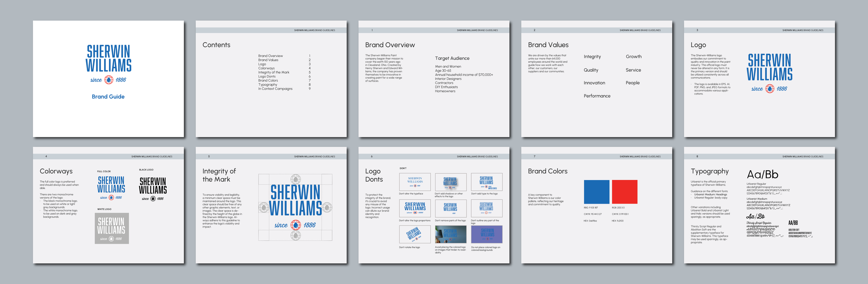Click the 'Quality' brand value
Image resolution: width=868 pixels, height=284 pixels.
(x=591, y=70)
